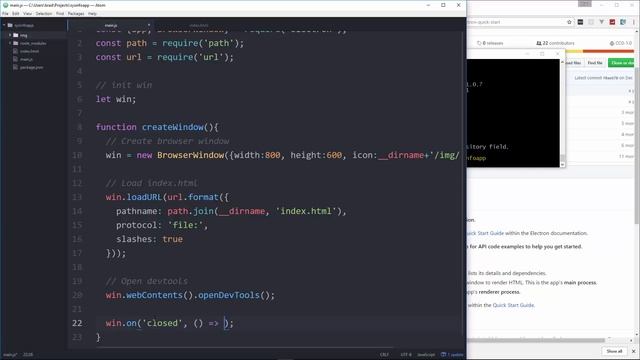Close the browser downloads bar
The image size is (640, 360).
coord(633,351)
